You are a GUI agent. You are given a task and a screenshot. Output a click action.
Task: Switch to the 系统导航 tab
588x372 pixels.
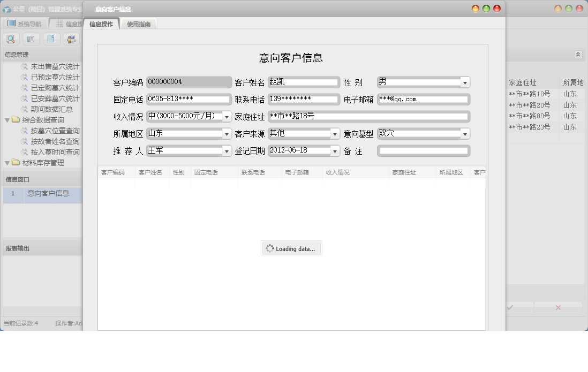pos(24,24)
